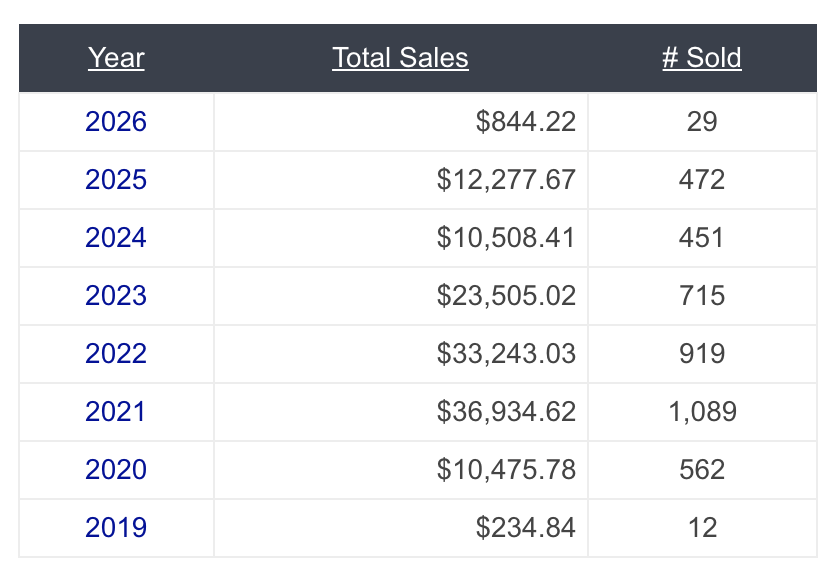834x576 pixels.
Task: Click the $12,277.67 total sales cell
Action: (x=506, y=180)
